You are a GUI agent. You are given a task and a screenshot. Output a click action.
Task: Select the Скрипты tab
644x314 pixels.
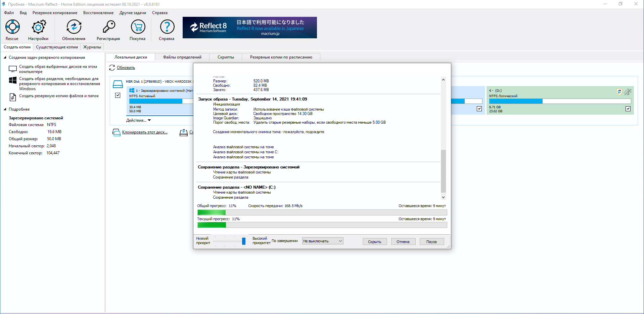tap(226, 57)
